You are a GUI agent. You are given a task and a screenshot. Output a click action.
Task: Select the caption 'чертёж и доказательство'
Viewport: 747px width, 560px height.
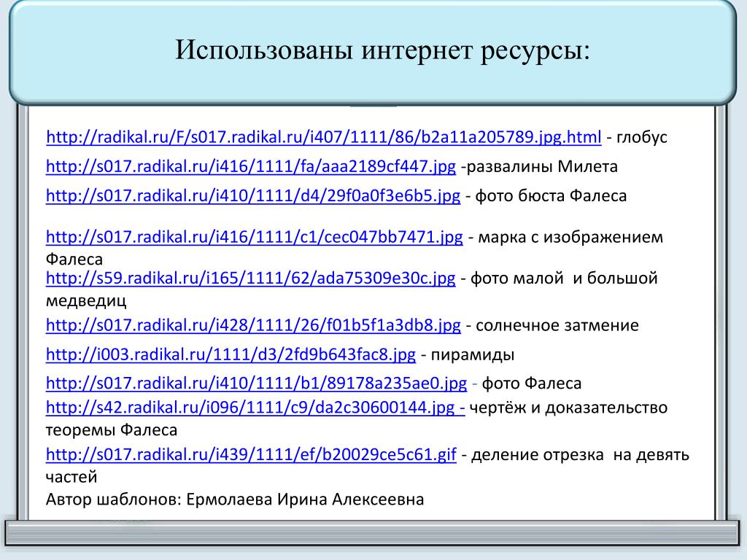point(568,408)
